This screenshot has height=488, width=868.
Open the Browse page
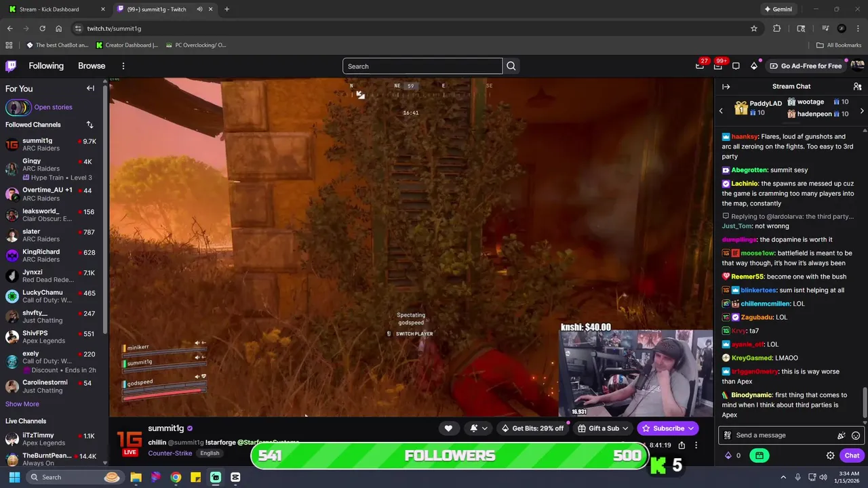pos(92,66)
